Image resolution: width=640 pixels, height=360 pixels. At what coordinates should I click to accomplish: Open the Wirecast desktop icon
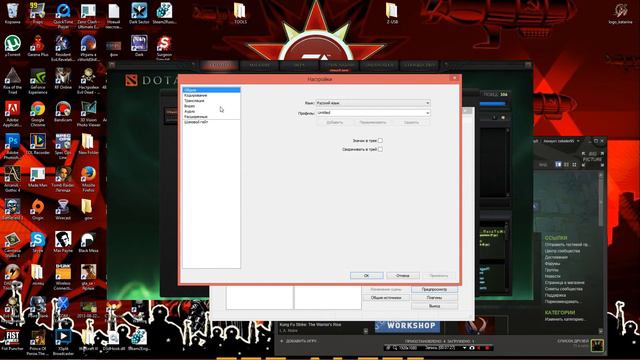tap(63, 209)
